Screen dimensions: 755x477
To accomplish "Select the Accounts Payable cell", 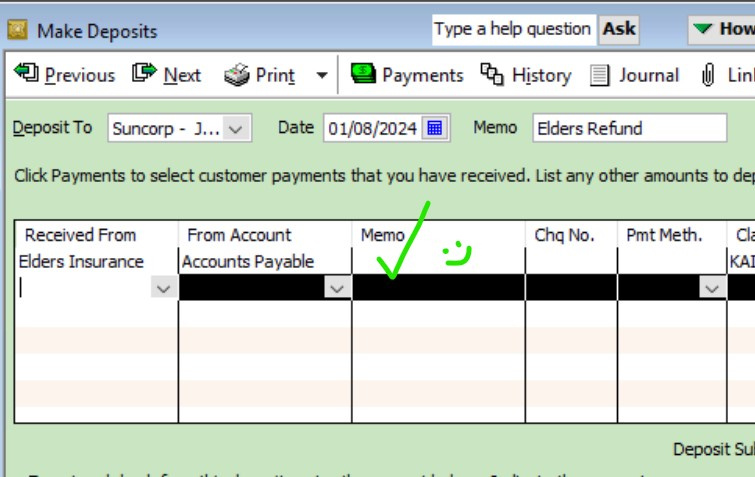I will click(x=265, y=261).
